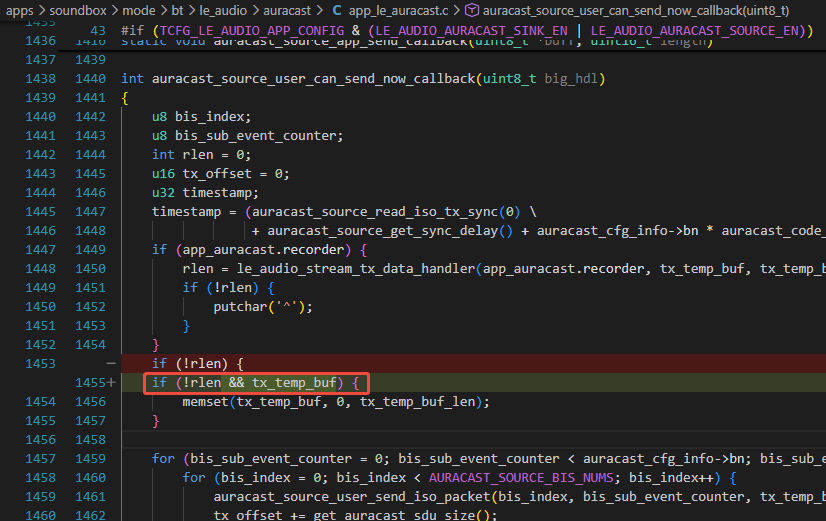Click the highlighted if (!rlen && tx_temp_buf) line
Image resolution: width=826 pixels, height=521 pixels.
pos(256,382)
